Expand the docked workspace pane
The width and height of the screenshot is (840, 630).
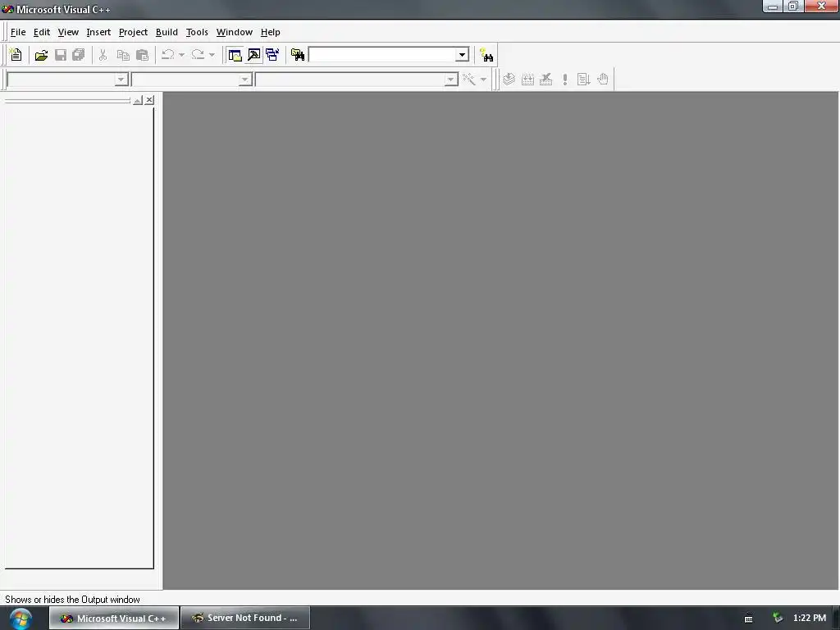pyautogui.click(x=138, y=100)
